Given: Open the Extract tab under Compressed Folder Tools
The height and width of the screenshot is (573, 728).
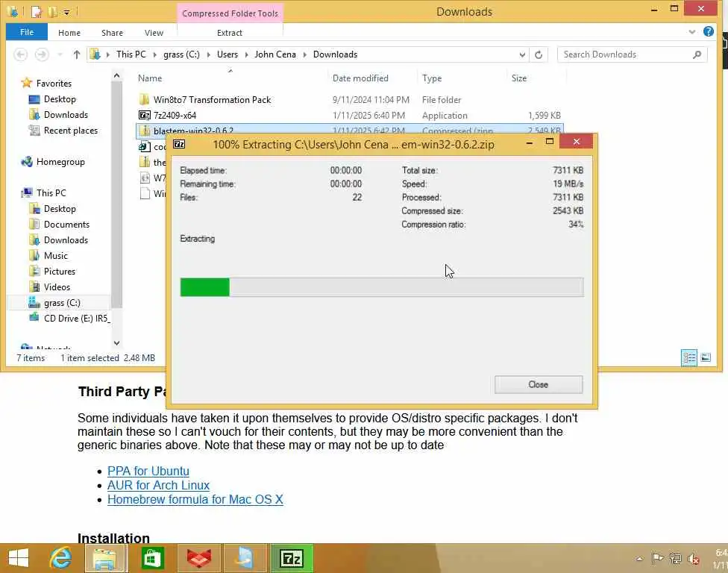Looking at the screenshot, I should (229, 33).
